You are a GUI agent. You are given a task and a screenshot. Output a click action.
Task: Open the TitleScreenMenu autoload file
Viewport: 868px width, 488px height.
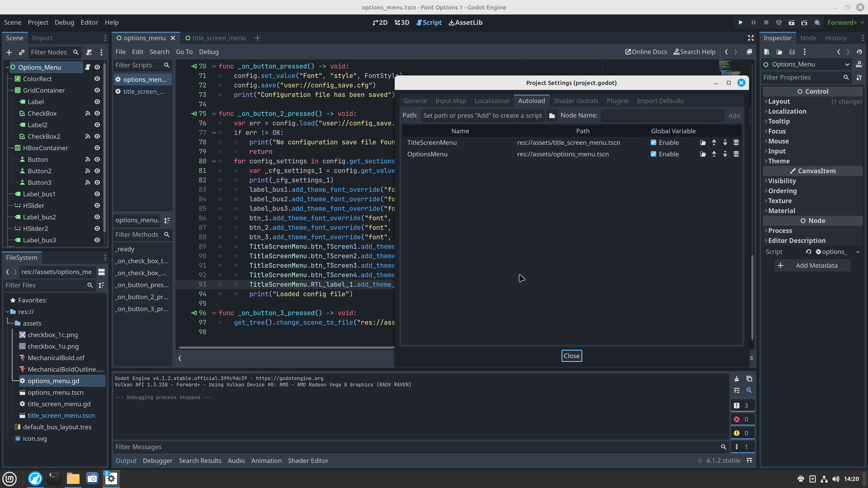tap(703, 143)
